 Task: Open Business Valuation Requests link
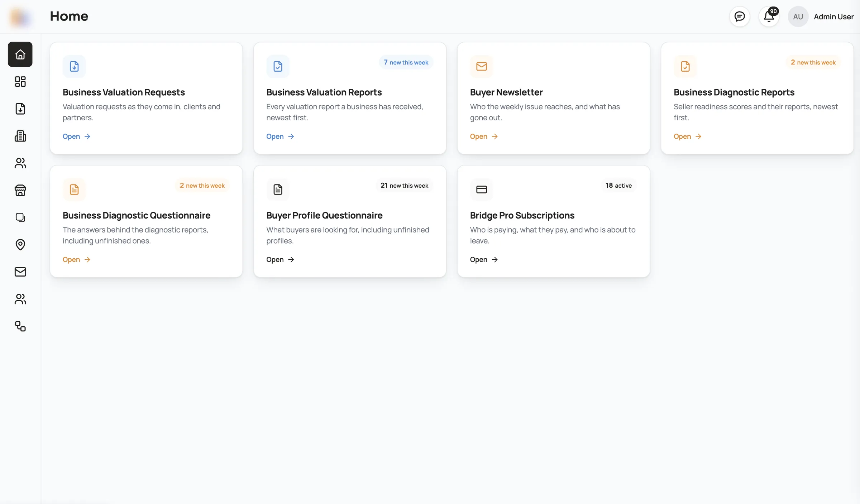coord(77,136)
